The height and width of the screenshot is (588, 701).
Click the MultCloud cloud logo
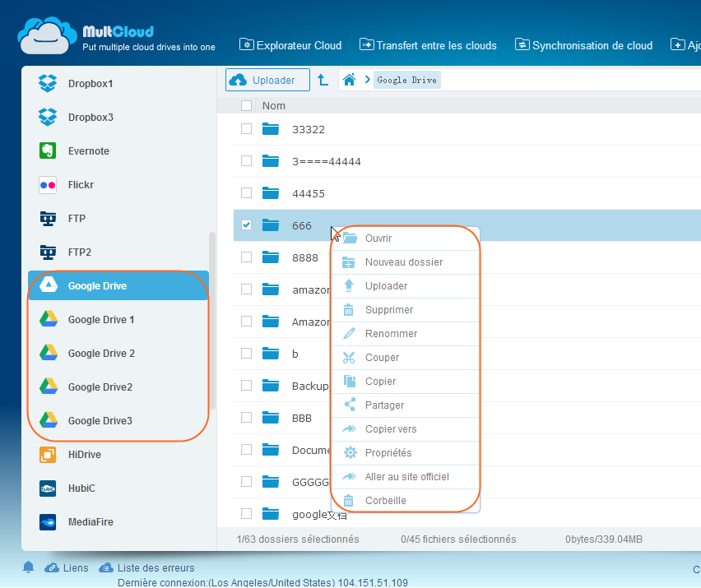(x=47, y=35)
